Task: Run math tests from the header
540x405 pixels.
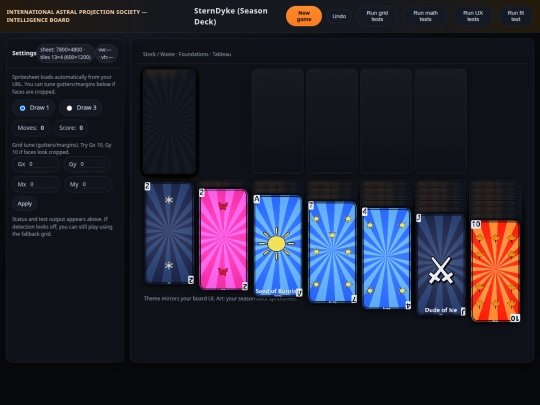Action: [425, 16]
